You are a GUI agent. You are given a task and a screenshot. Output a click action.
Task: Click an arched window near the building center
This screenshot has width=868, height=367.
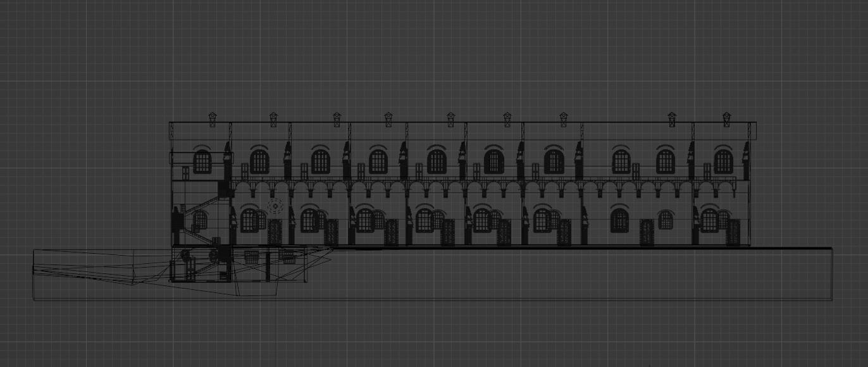(437, 161)
